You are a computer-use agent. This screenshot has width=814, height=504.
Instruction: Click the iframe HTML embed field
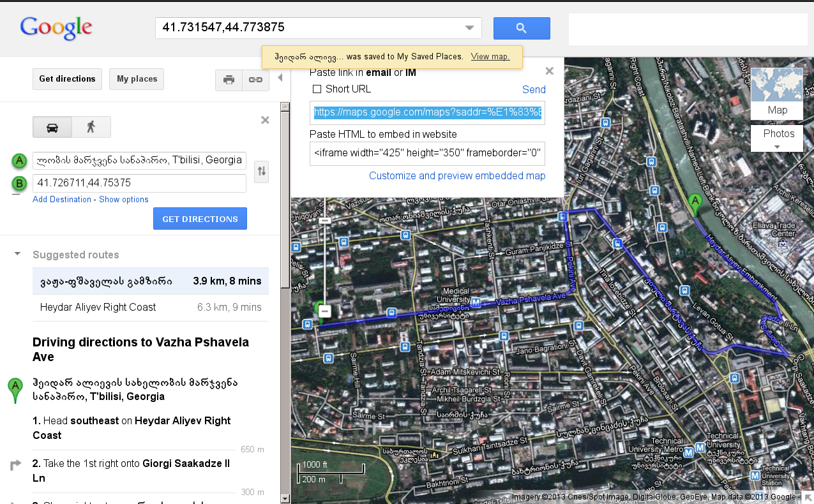(x=427, y=154)
